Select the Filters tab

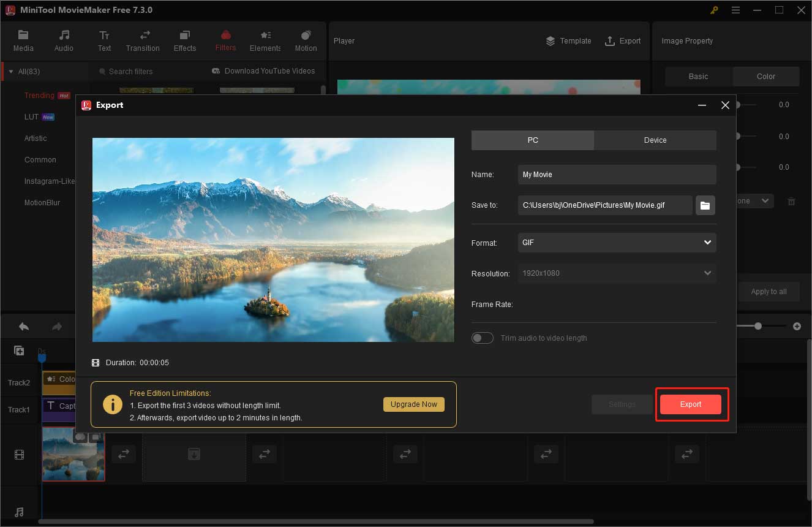click(225, 40)
